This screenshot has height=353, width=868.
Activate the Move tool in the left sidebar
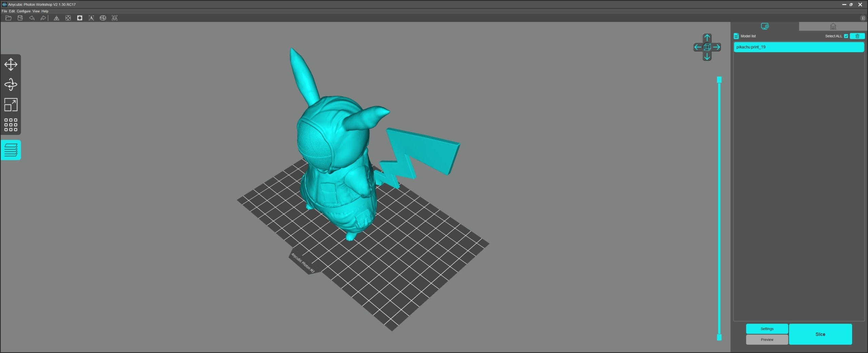pos(11,64)
